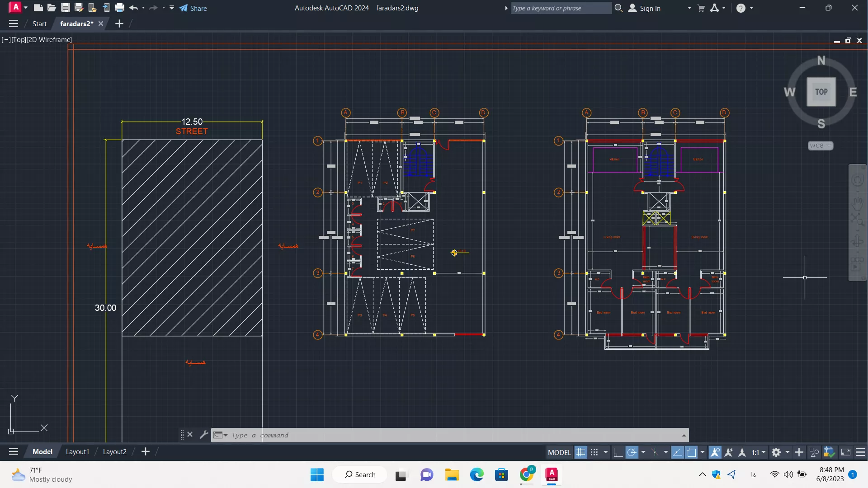The width and height of the screenshot is (868, 488).
Task: Click the annotation monitor plus icon
Action: (799, 452)
